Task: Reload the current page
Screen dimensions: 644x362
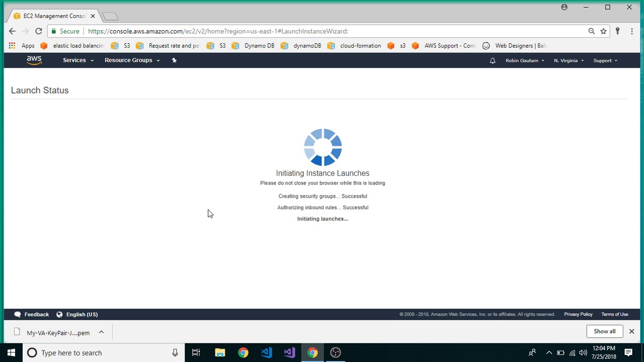Action: pyautogui.click(x=39, y=31)
